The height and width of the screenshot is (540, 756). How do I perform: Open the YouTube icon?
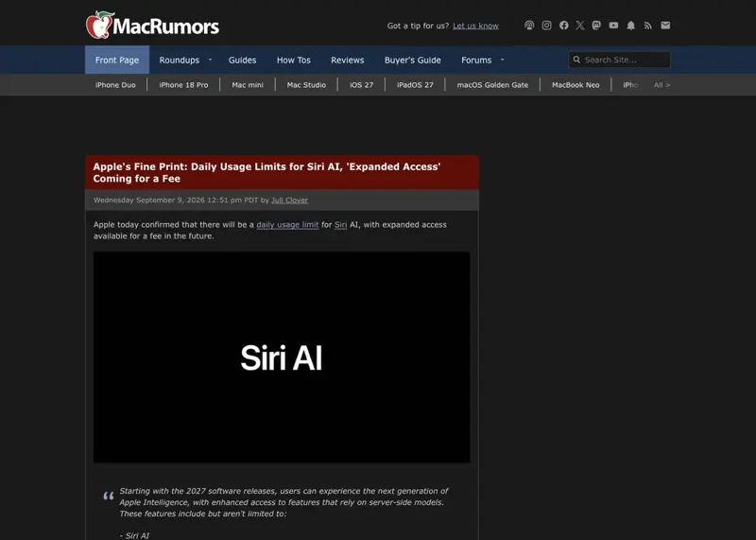click(x=613, y=26)
